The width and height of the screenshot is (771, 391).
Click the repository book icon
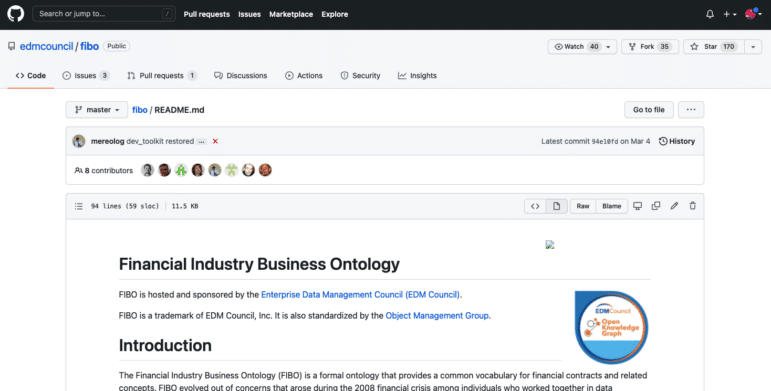pos(11,46)
